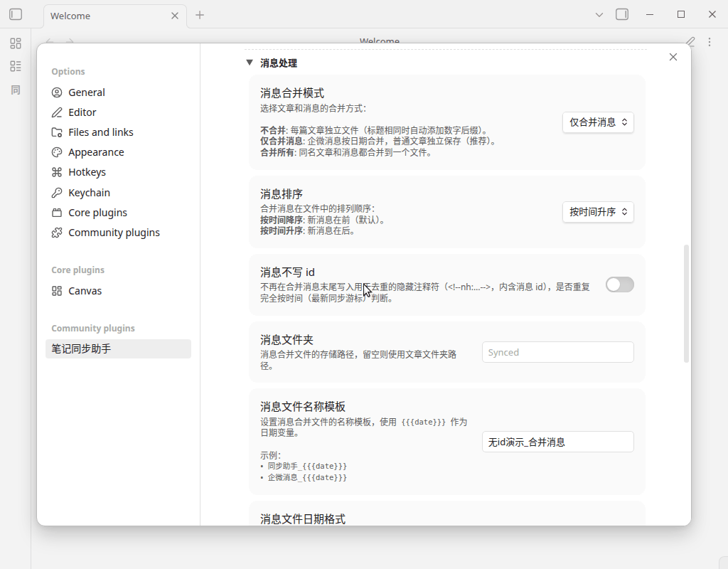Click the Canvas grid icon
Screen dimensions: 728x569
57,291
